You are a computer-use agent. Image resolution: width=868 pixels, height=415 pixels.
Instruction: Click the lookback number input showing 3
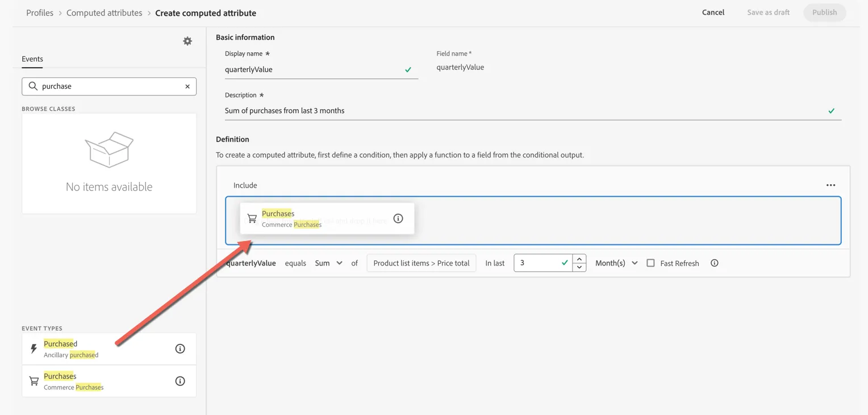pyautogui.click(x=542, y=263)
